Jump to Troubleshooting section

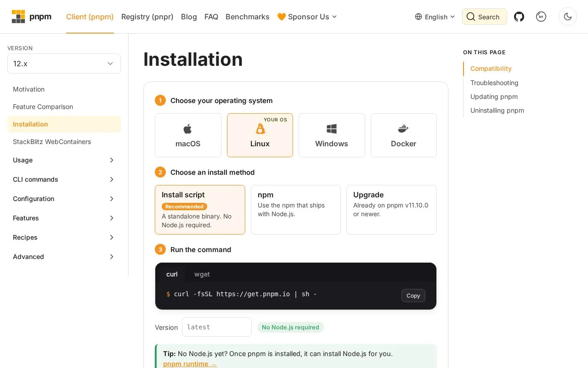[494, 83]
